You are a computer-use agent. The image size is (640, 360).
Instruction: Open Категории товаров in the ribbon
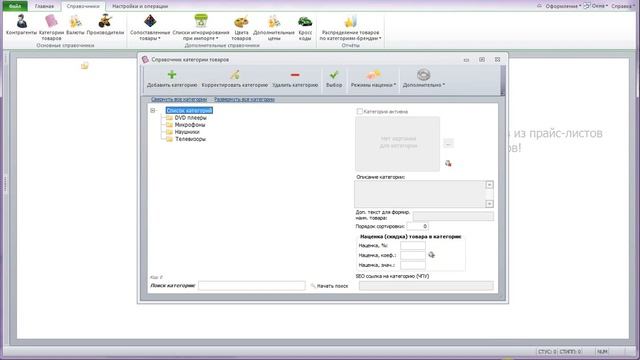(51, 27)
